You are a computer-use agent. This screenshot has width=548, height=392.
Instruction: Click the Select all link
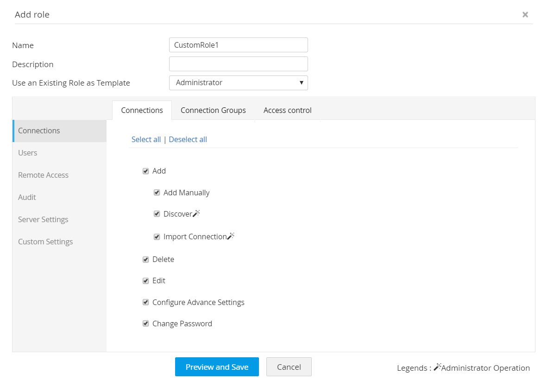click(x=146, y=139)
